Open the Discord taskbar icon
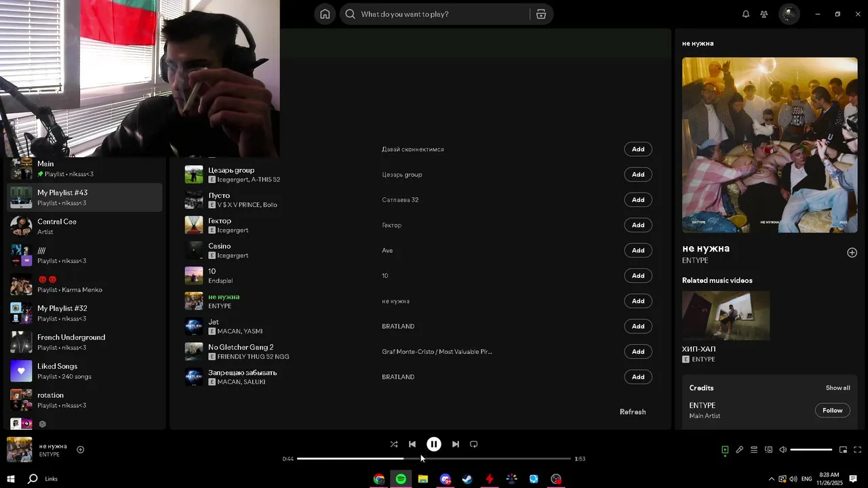 (446, 479)
